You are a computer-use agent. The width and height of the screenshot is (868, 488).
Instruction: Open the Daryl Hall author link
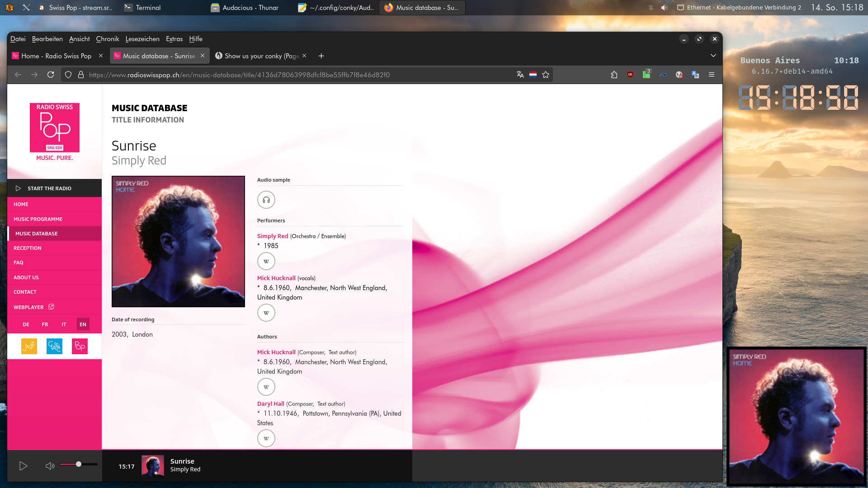(x=270, y=404)
